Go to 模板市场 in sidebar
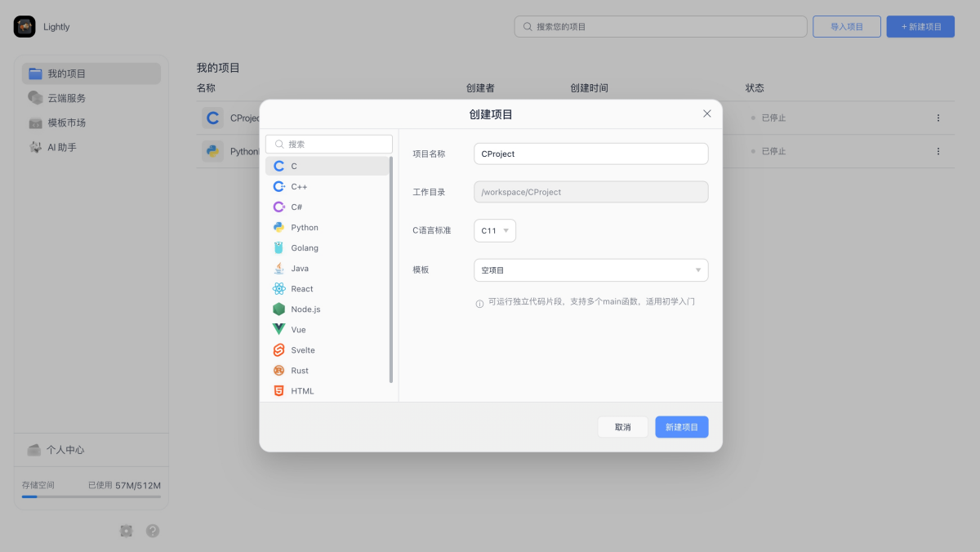980x552 pixels. 91,122
